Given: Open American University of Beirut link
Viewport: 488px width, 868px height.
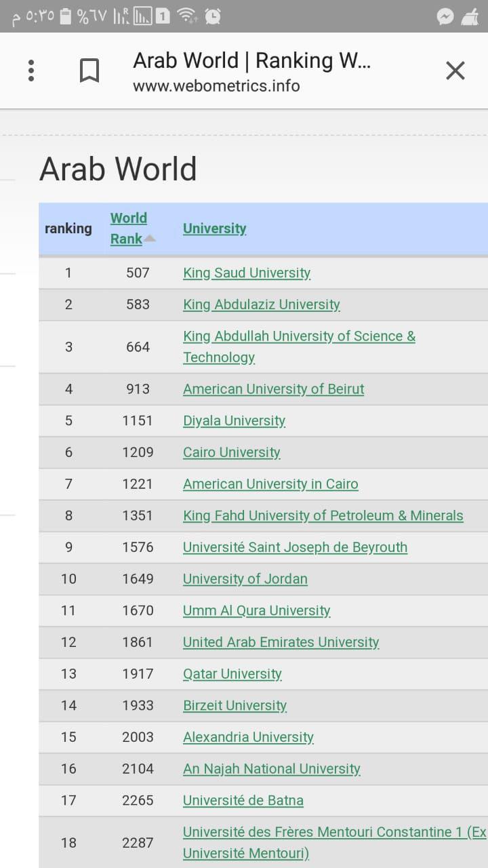Looking at the screenshot, I should 274,389.
